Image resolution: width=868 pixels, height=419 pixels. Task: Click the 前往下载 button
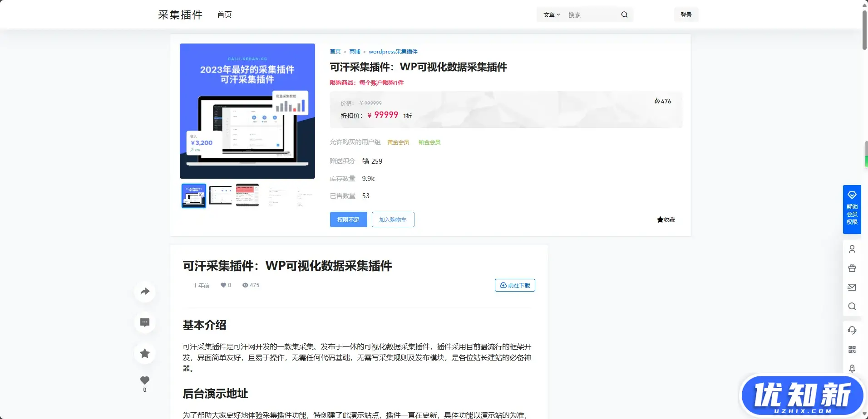click(515, 285)
